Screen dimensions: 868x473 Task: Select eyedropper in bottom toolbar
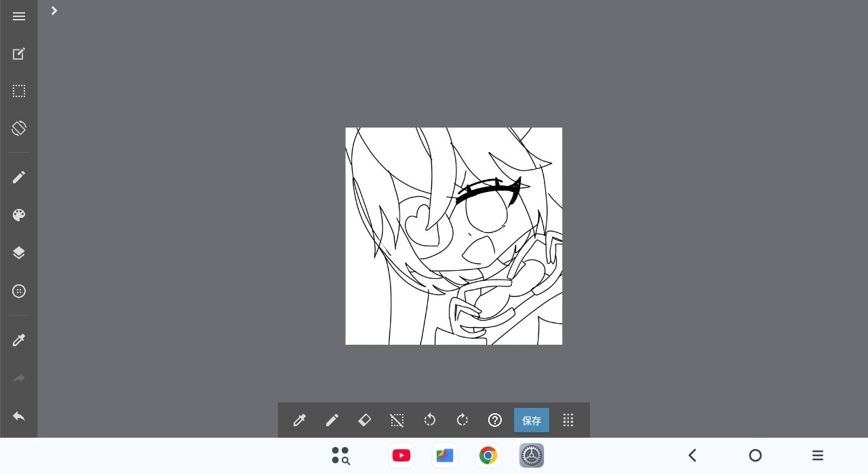point(300,420)
